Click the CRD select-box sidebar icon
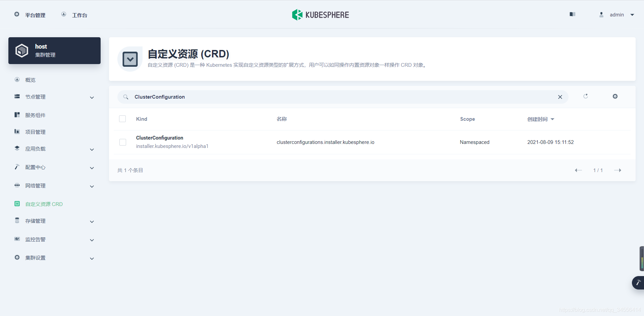The height and width of the screenshot is (316, 644). pos(17,204)
